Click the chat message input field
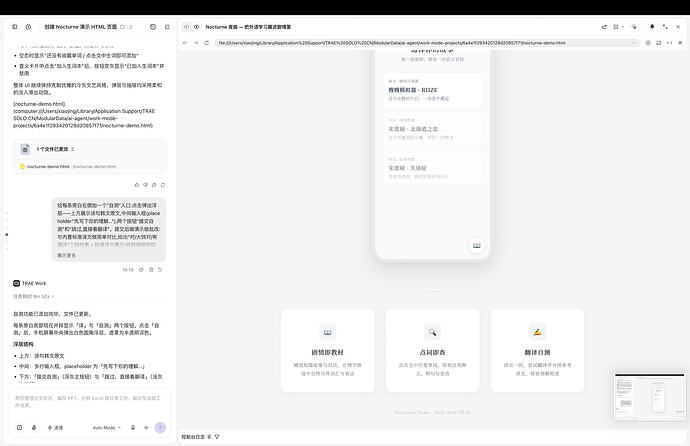 89,402
